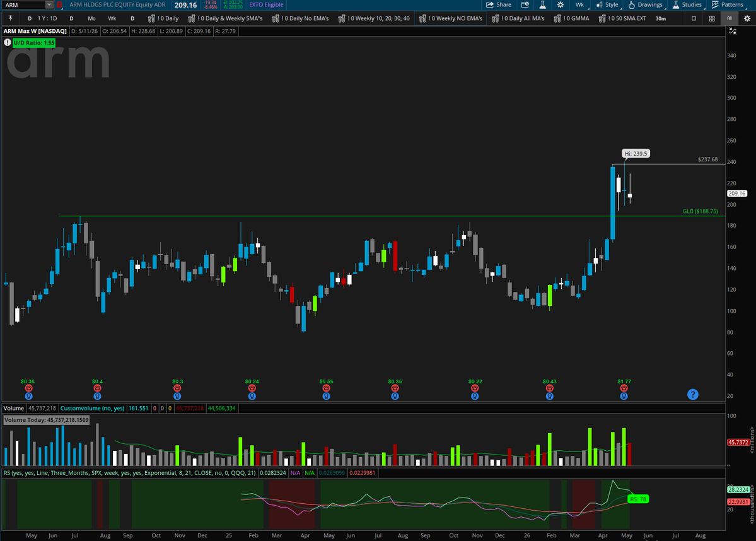The image size is (756, 541).
Task: Click the 'ARM Max W [NASDAQ]' chart title
Action: (x=35, y=31)
